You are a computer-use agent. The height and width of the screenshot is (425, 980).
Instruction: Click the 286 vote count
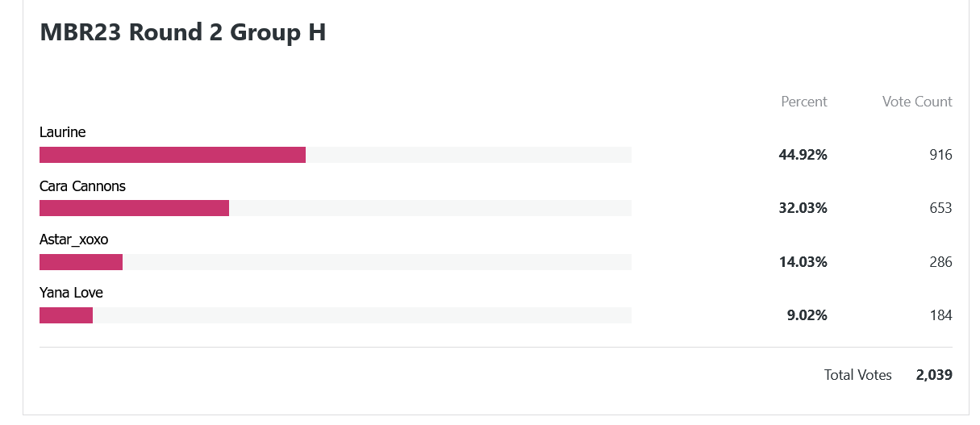tap(941, 262)
